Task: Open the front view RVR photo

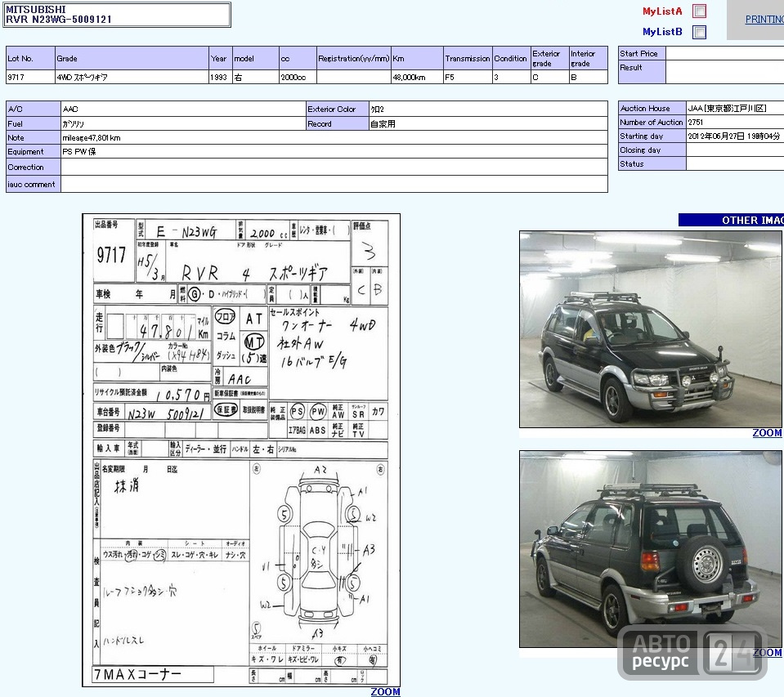Action: pyautogui.click(x=651, y=328)
